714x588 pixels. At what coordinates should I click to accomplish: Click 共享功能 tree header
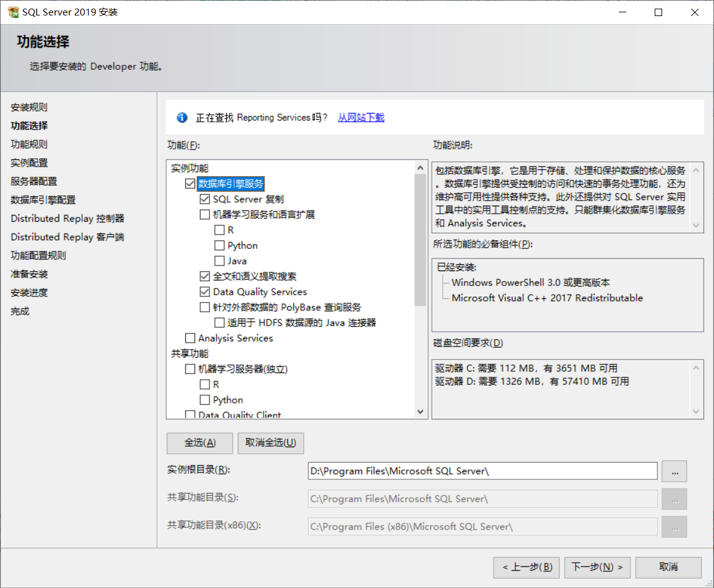(190, 354)
